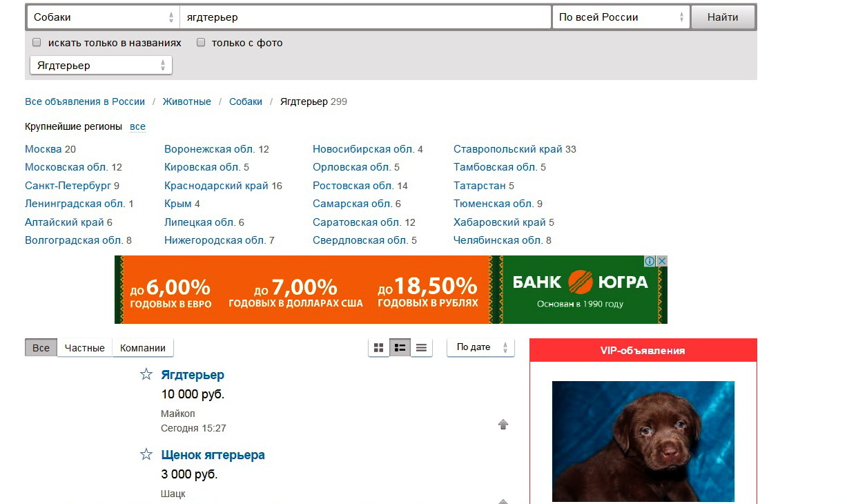Click the up arrow on Ягдтерьер listing

503,425
